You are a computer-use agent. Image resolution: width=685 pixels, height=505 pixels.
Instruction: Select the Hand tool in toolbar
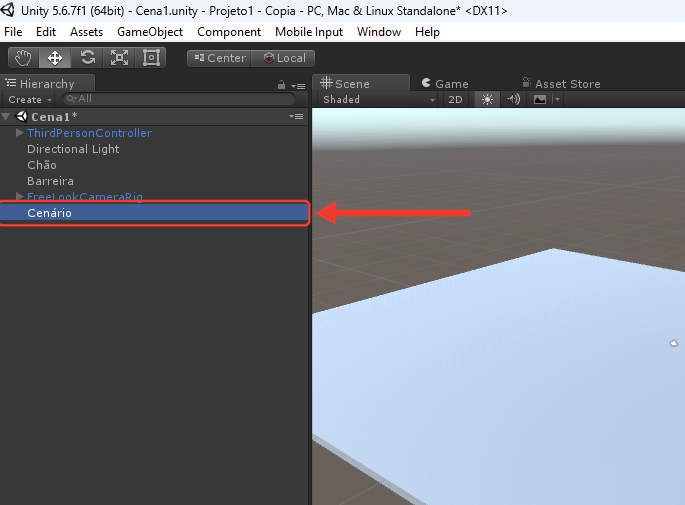pyautogui.click(x=24, y=58)
